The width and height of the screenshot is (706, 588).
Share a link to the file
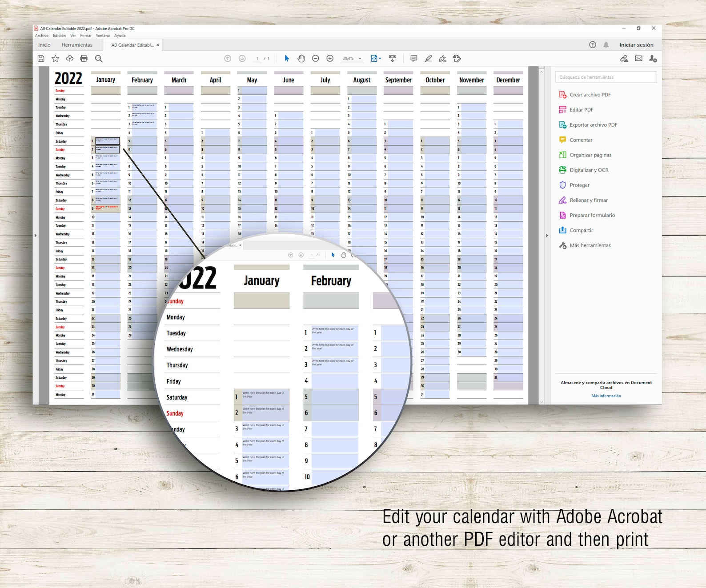624,58
